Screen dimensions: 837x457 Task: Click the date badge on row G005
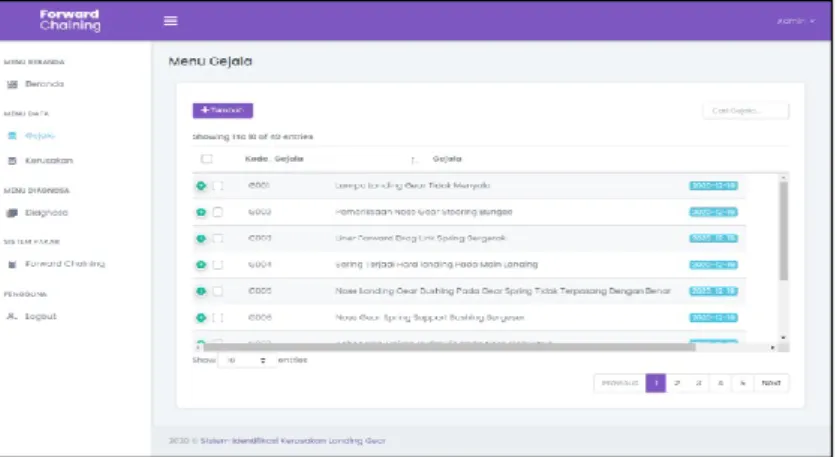coord(713,291)
